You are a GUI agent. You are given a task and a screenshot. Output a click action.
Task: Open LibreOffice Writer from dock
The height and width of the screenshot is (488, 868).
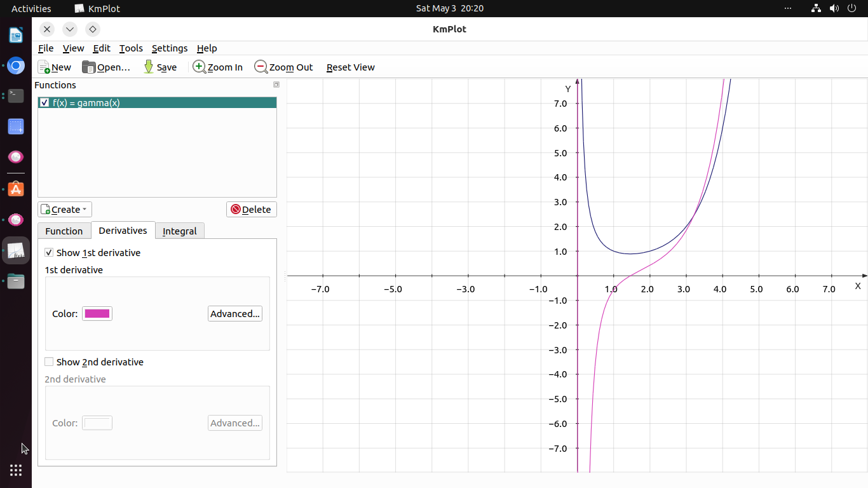coord(16,35)
